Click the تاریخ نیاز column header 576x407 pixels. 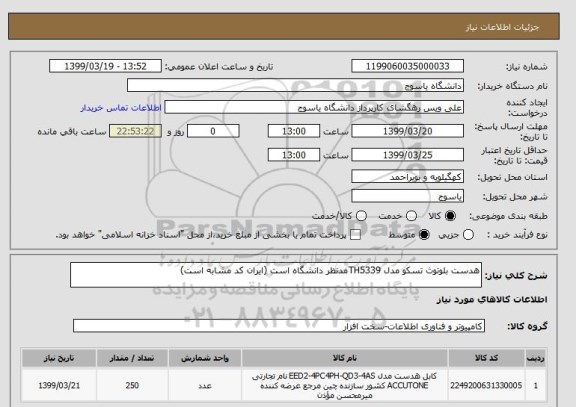[x=59, y=358]
